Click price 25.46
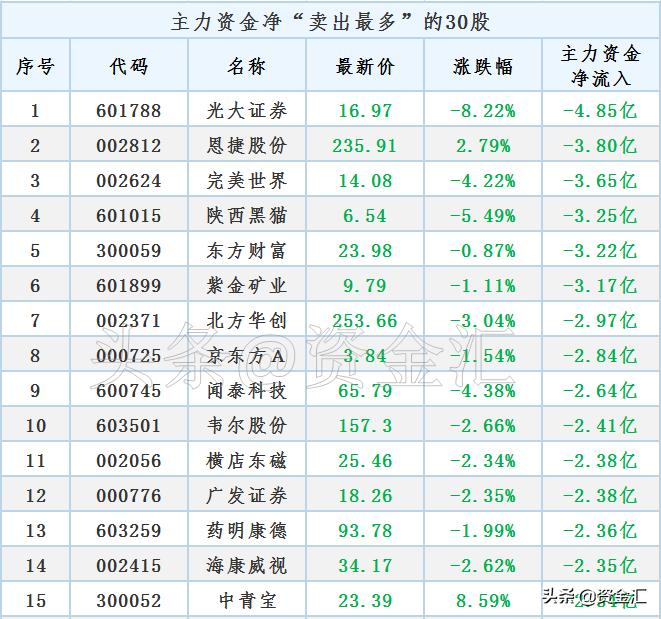Image resolution: width=661 pixels, height=619 pixels. [x=365, y=461]
